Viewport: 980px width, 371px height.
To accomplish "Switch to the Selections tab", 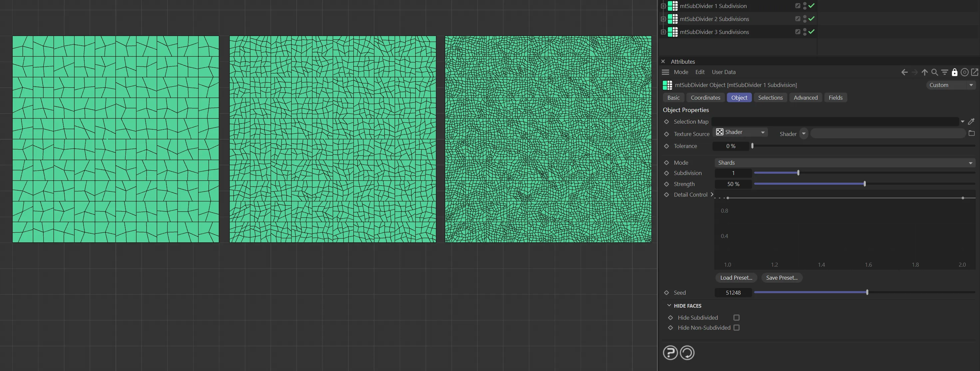I will pos(770,98).
